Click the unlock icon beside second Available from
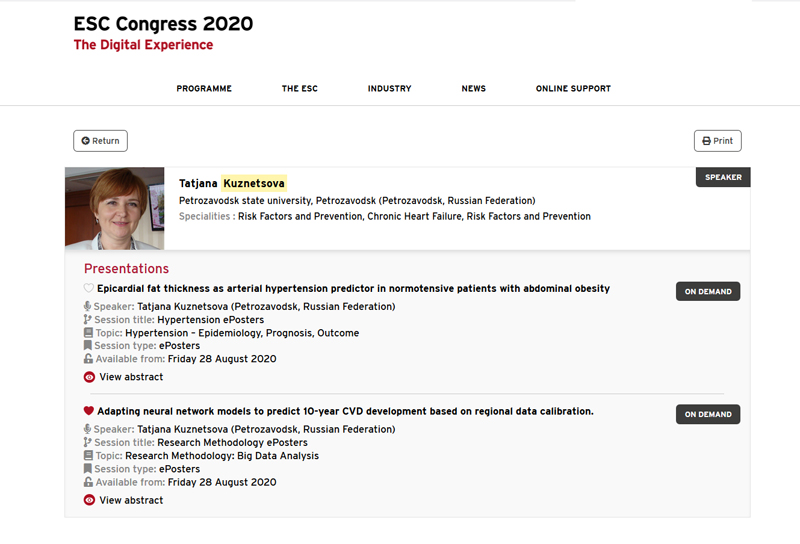800x544 pixels. pyautogui.click(x=88, y=482)
